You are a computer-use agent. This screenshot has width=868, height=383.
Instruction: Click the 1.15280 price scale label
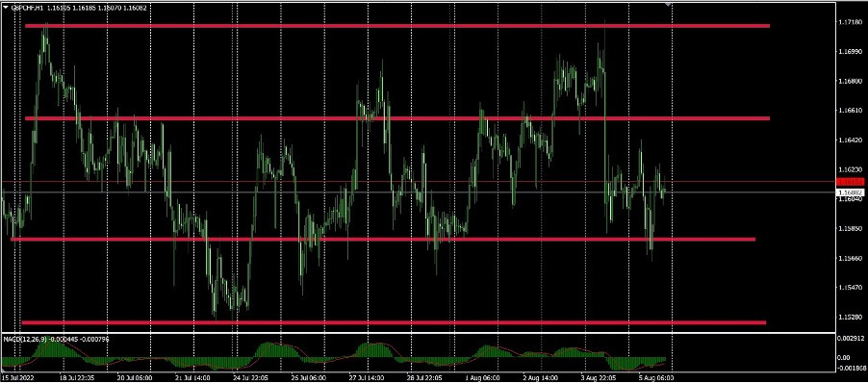(x=851, y=318)
